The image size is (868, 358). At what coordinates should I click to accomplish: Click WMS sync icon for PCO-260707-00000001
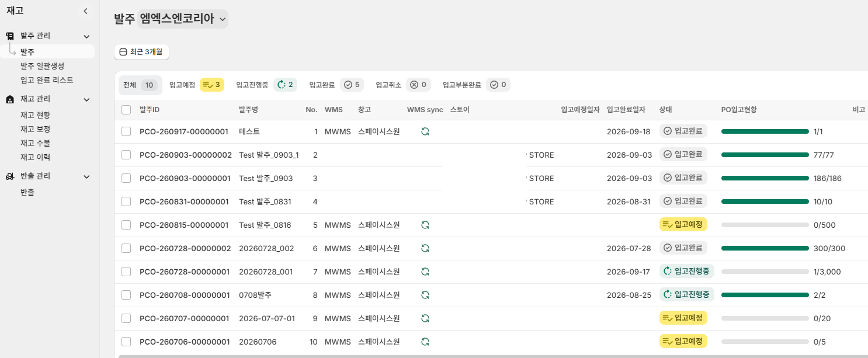[x=425, y=318]
